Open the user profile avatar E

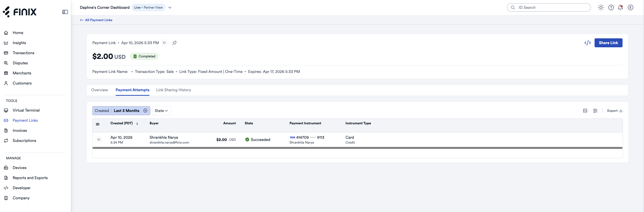click(631, 7)
